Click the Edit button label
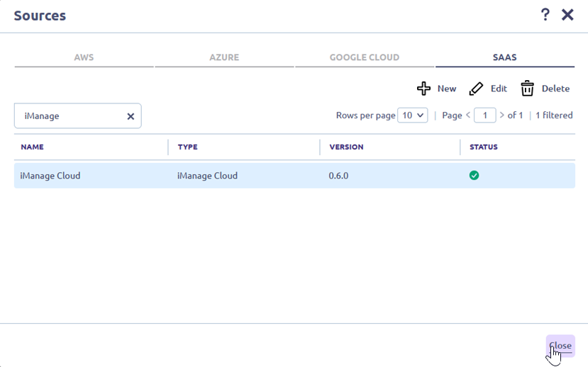 [499, 89]
